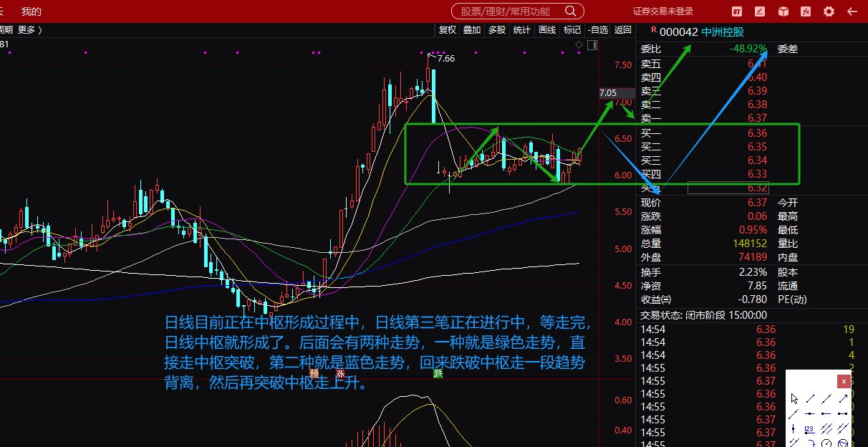Click the green 跌 marker on chart

(x=438, y=373)
